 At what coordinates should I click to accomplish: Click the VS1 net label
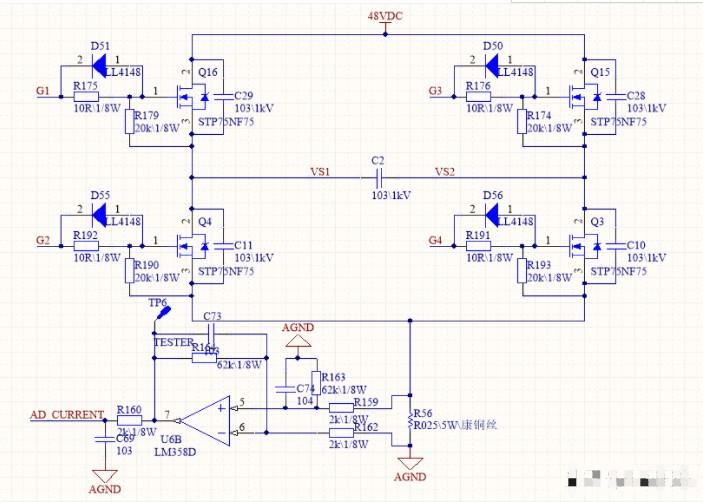pos(320,172)
